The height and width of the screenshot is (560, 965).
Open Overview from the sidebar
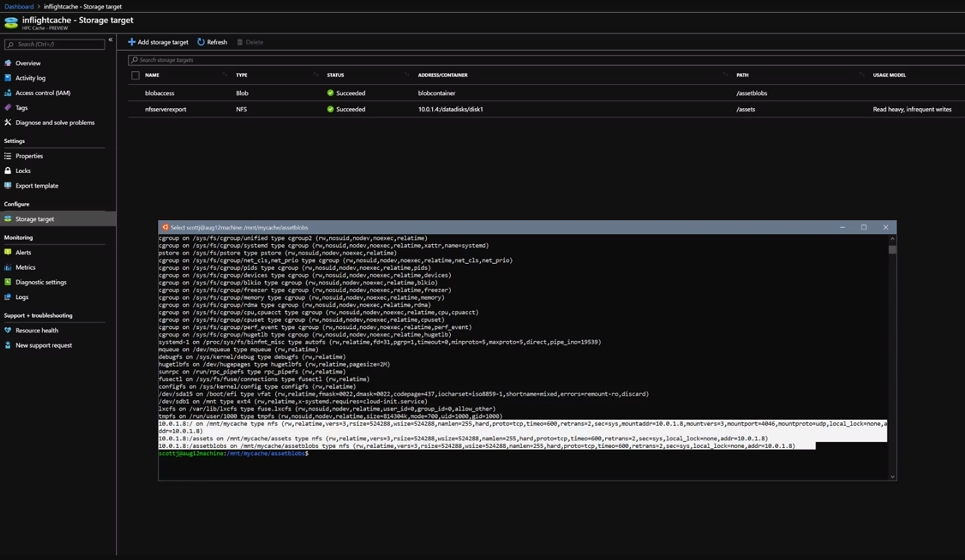pos(28,63)
